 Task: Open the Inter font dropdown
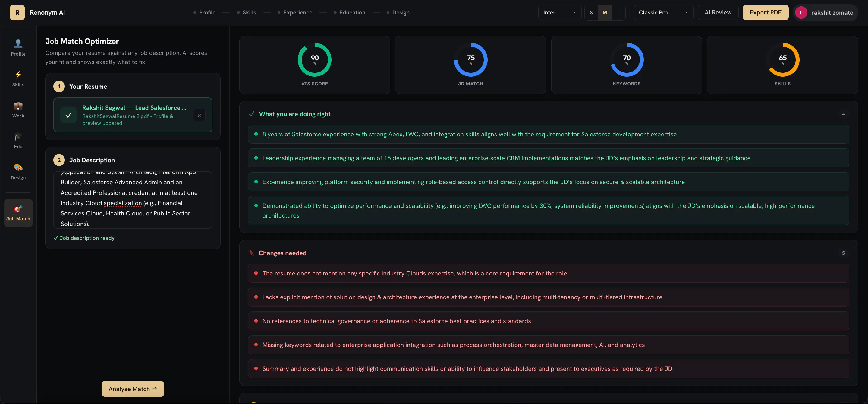559,12
